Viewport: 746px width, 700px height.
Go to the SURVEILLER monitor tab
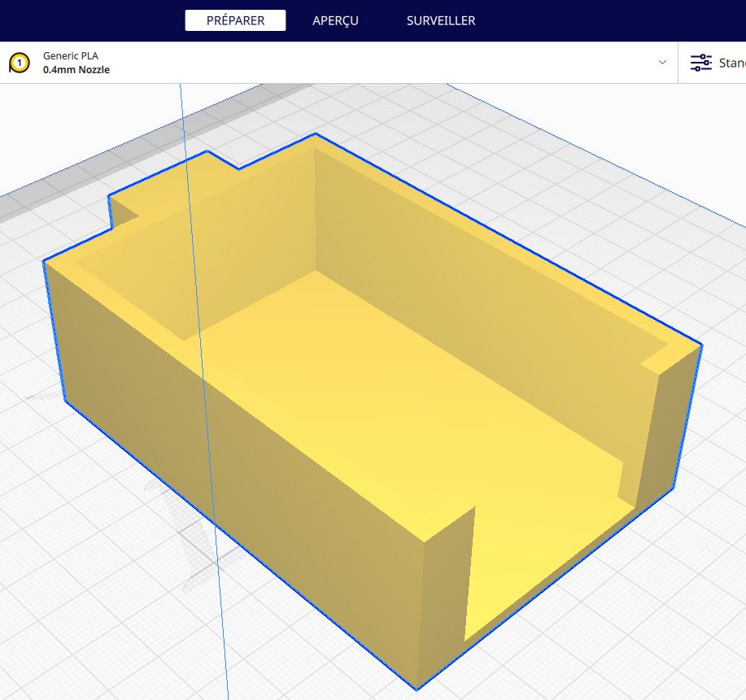pos(441,20)
